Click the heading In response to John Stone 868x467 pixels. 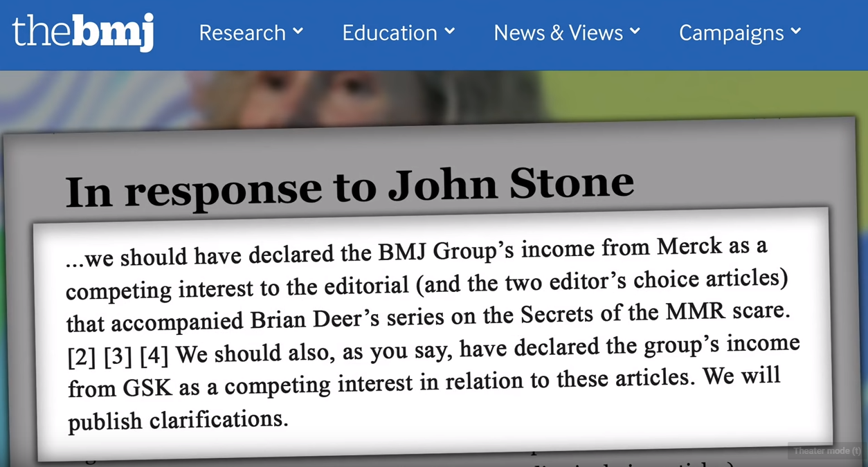tap(350, 185)
